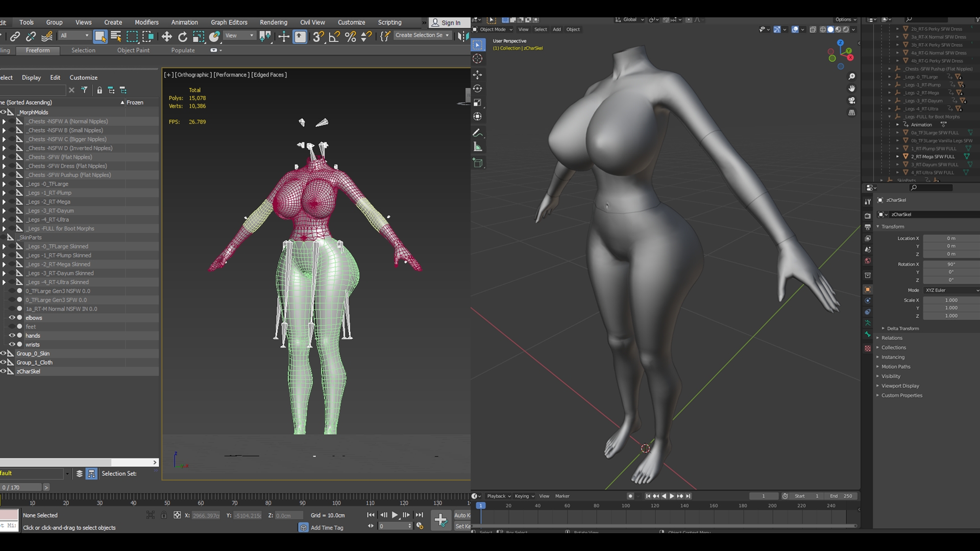
Task: Toggle the 3D Snaps icon
Action: click(x=318, y=36)
